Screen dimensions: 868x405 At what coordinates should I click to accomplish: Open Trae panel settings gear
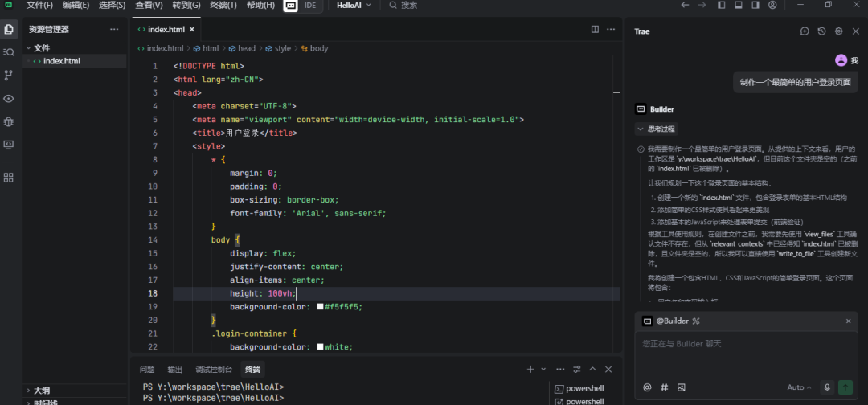coord(838,31)
